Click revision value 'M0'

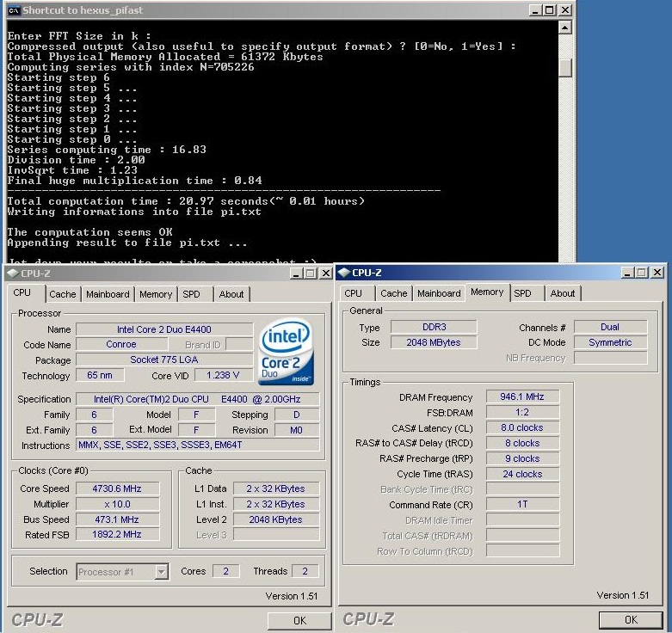(297, 429)
